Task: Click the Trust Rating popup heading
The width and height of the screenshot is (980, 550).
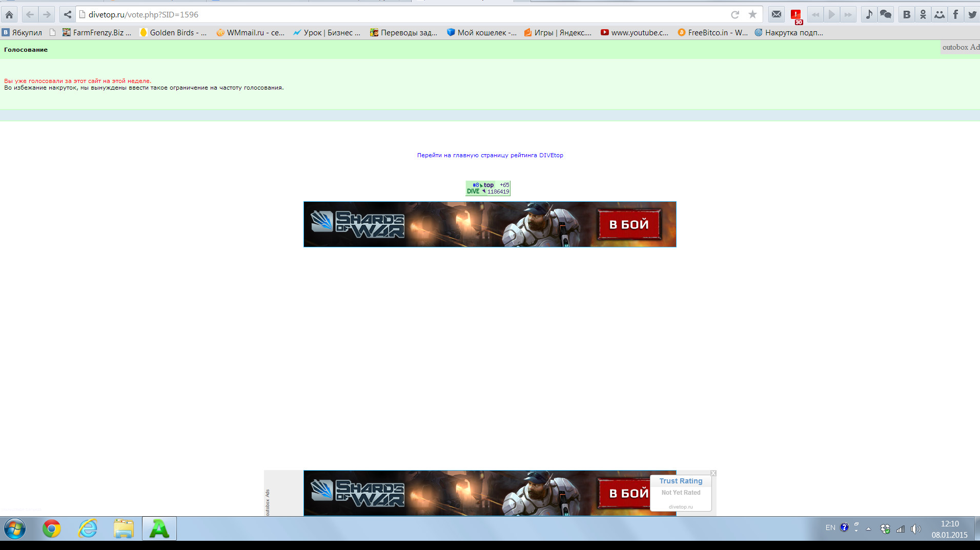Action: click(681, 481)
